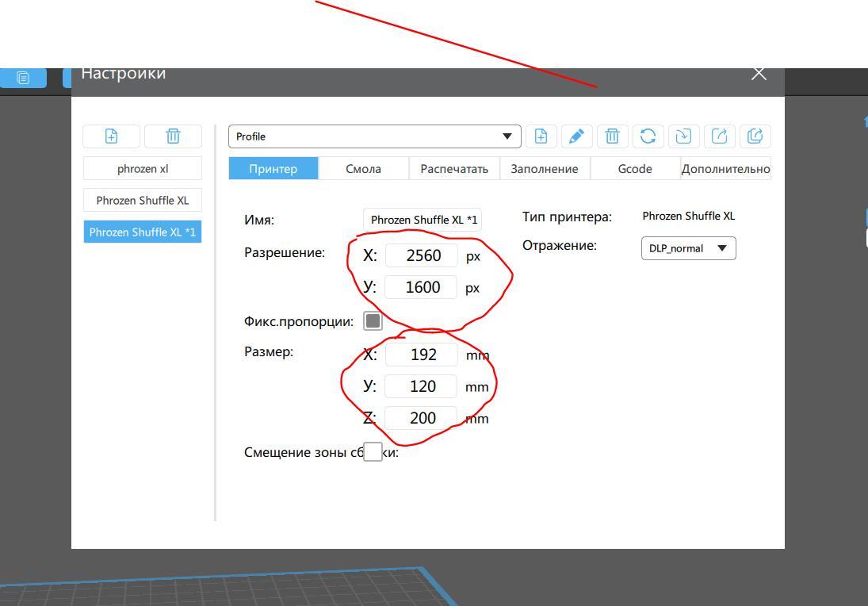Export all profiles with stacked-sheets icon
Screen dimensions: 868x606
[755, 136]
